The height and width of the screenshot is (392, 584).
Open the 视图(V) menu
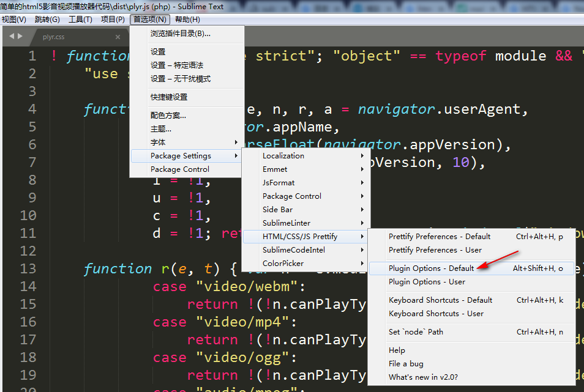[x=14, y=20]
